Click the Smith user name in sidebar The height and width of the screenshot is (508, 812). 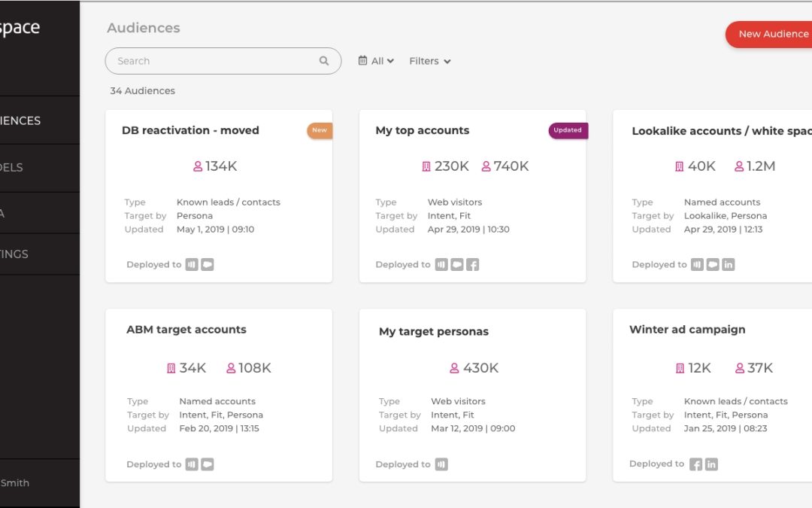(x=14, y=482)
